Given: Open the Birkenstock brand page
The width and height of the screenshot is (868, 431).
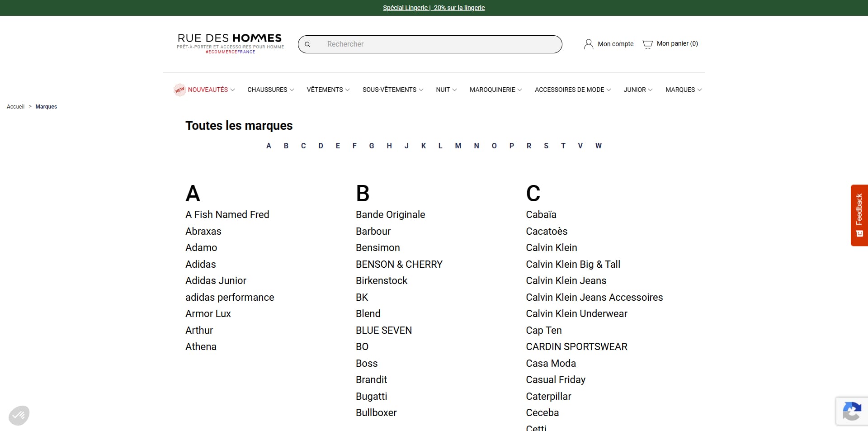Looking at the screenshot, I should (x=382, y=280).
